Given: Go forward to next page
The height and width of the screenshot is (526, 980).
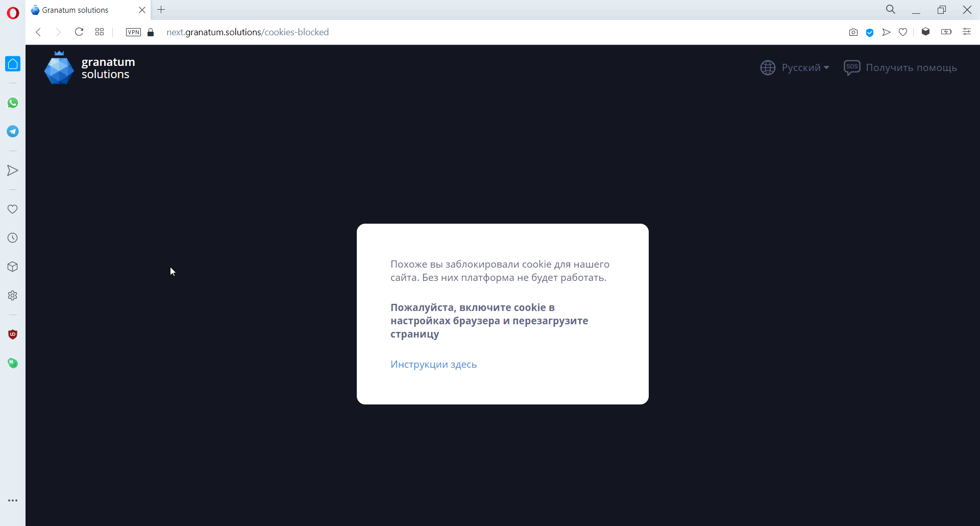Looking at the screenshot, I should 58,32.
